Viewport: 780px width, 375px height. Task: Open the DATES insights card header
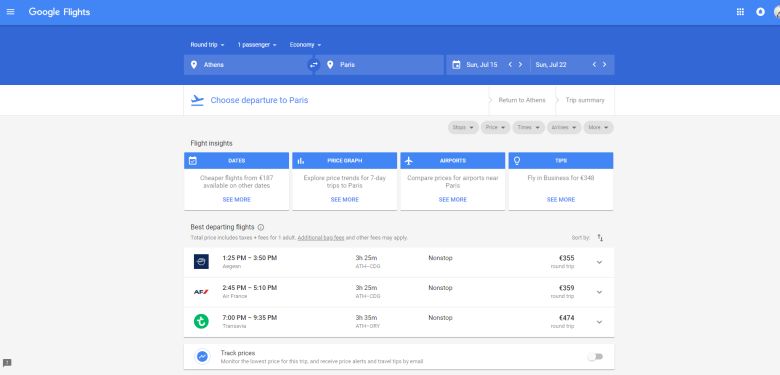tap(236, 161)
